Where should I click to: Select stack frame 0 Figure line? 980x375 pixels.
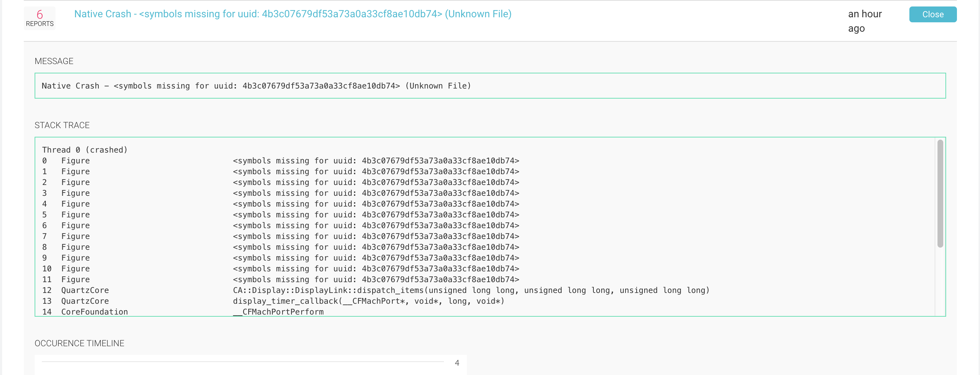coord(75,161)
